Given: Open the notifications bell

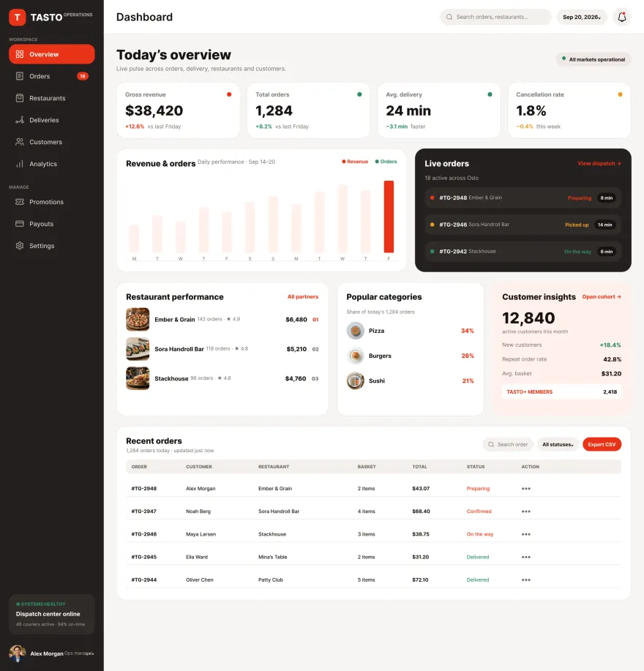Looking at the screenshot, I should [622, 17].
